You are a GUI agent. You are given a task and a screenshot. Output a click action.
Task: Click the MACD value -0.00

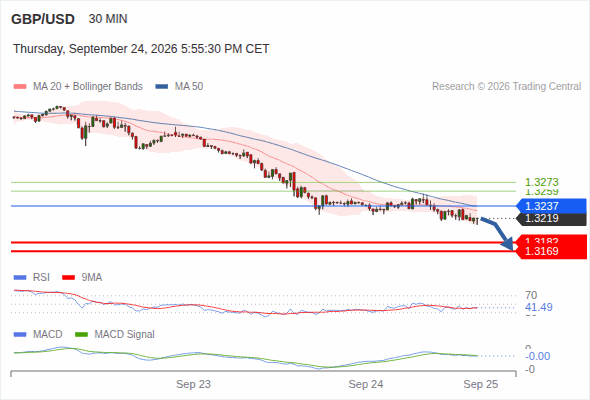(538, 356)
